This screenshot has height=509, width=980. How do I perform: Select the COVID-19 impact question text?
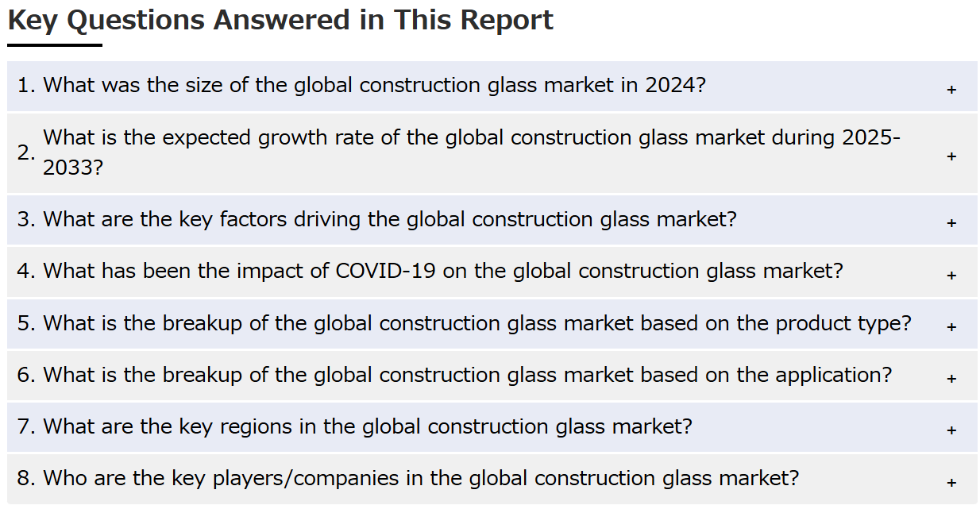click(x=442, y=271)
